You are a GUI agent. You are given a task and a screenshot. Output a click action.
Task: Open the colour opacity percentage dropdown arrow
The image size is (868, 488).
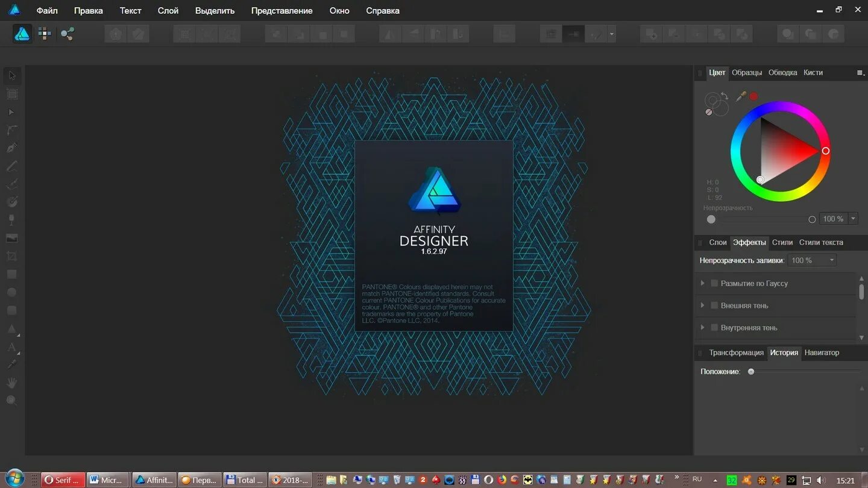coord(853,219)
